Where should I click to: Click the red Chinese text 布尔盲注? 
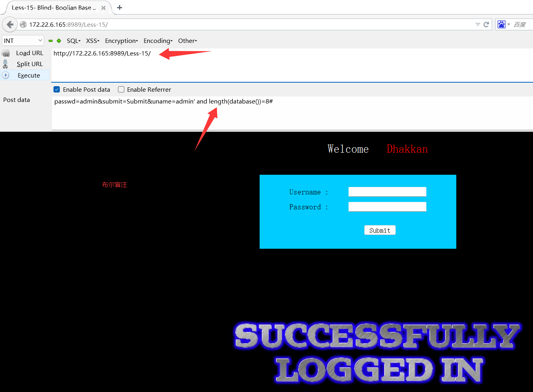coord(114,185)
